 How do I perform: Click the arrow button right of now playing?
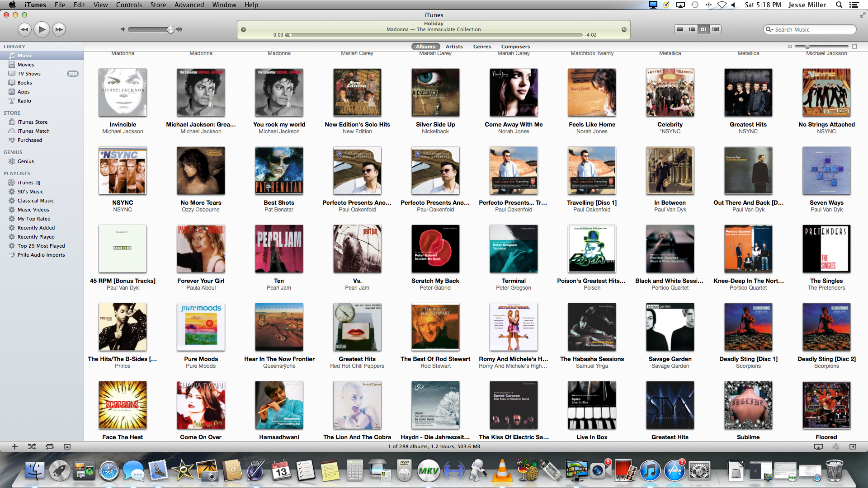pyautogui.click(x=624, y=30)
